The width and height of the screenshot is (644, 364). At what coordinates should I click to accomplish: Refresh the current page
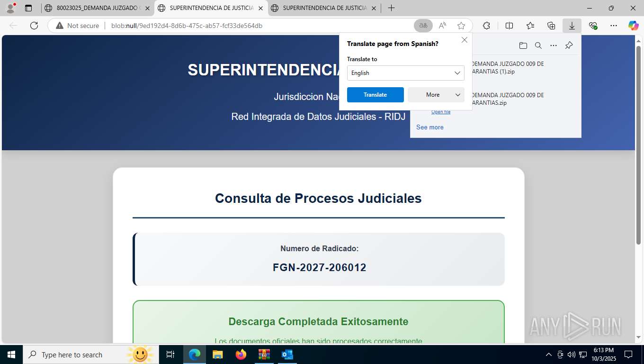click(34, 26)
